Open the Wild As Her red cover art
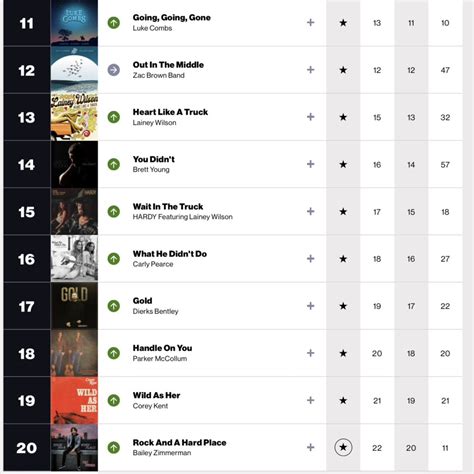Image resolution: width=474 pixels, height=474 pixels. (x=74, y=400)
